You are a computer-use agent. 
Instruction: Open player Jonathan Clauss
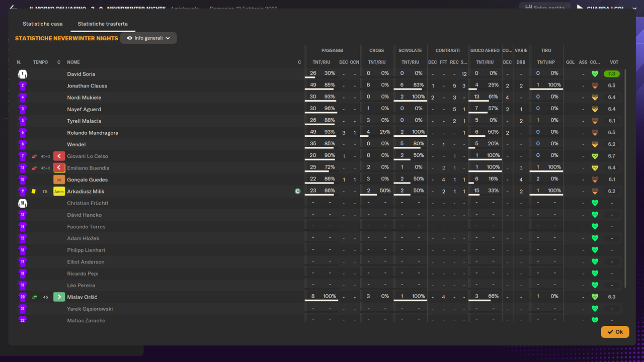[x=87, y=85]
